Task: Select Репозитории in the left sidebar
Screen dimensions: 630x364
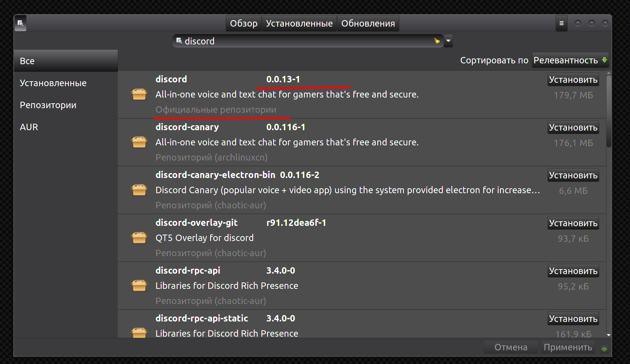Action: (66, 105)
